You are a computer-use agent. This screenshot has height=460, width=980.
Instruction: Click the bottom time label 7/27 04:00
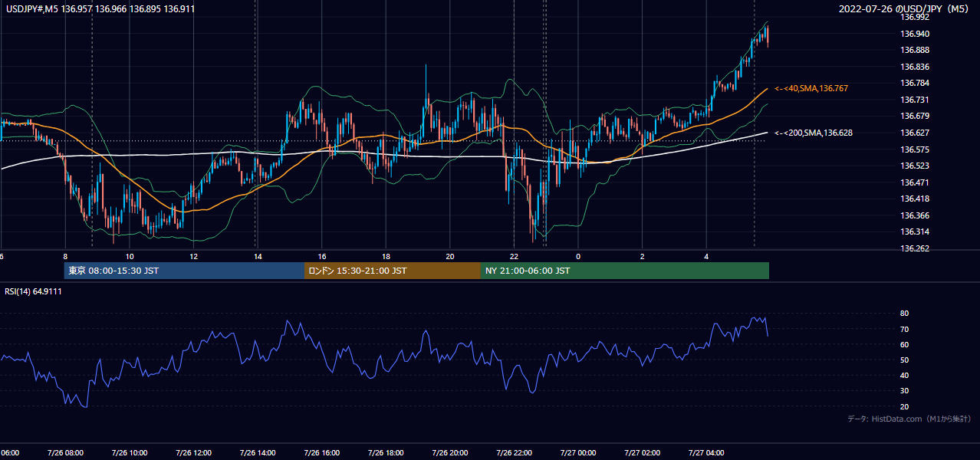(707, 452)
